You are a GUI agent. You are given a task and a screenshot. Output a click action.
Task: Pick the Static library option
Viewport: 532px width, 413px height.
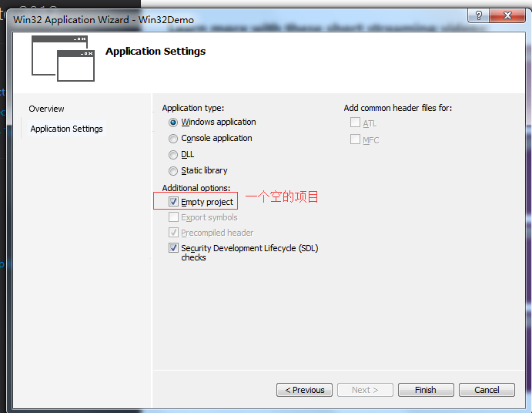click(173, 171)
